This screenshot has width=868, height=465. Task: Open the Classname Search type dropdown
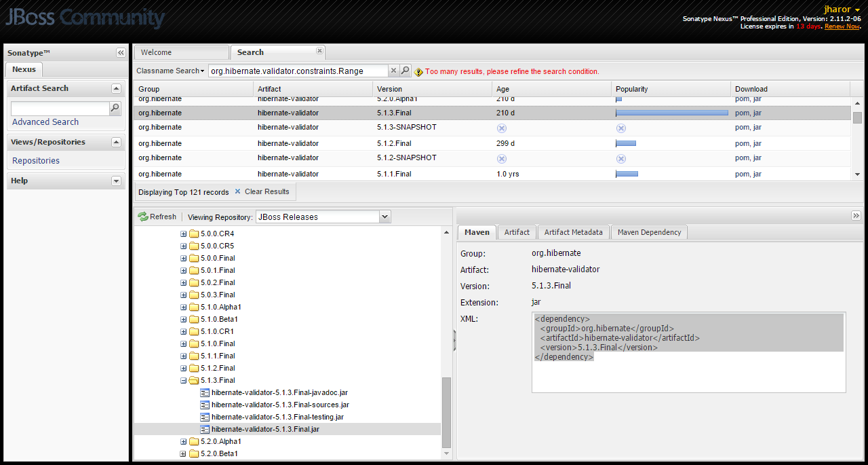pyautogui.click(x=170, y=71)
